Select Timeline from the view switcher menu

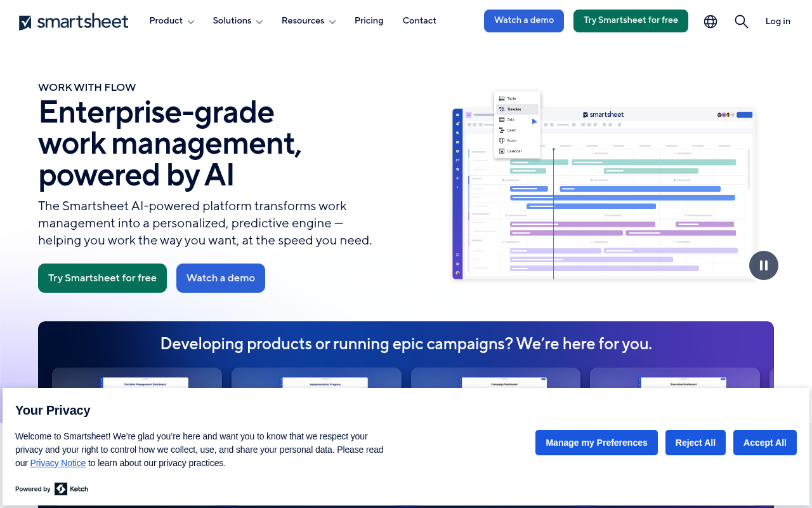[515, 109]
